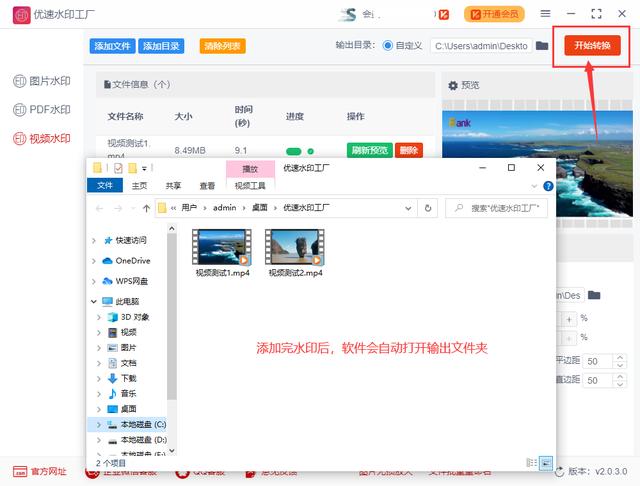Select the 视频测试2.mp4 video file
The image size is (640, 486).
click(295, 246)
